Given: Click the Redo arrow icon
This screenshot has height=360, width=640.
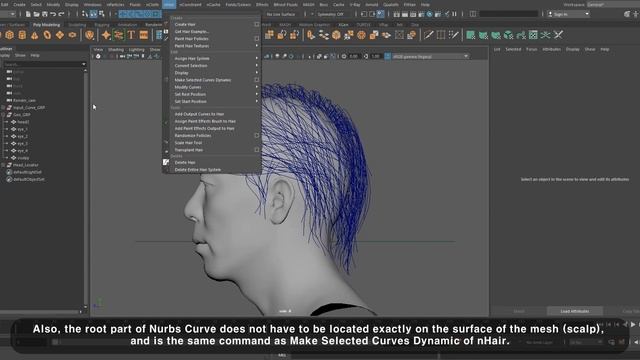Looking at the screenshot, I should tap(61, 14).
